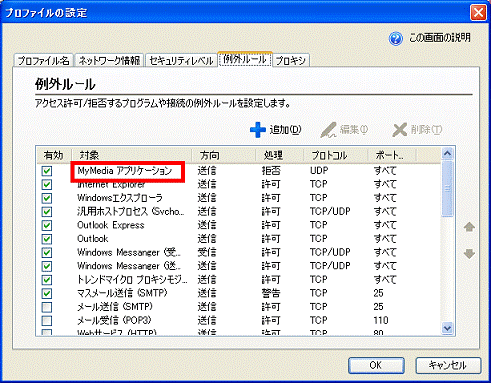Click the blue help question mark icon
Image resolution: width=491 pixels, height=383 pixels.
[x=395, y=39]
